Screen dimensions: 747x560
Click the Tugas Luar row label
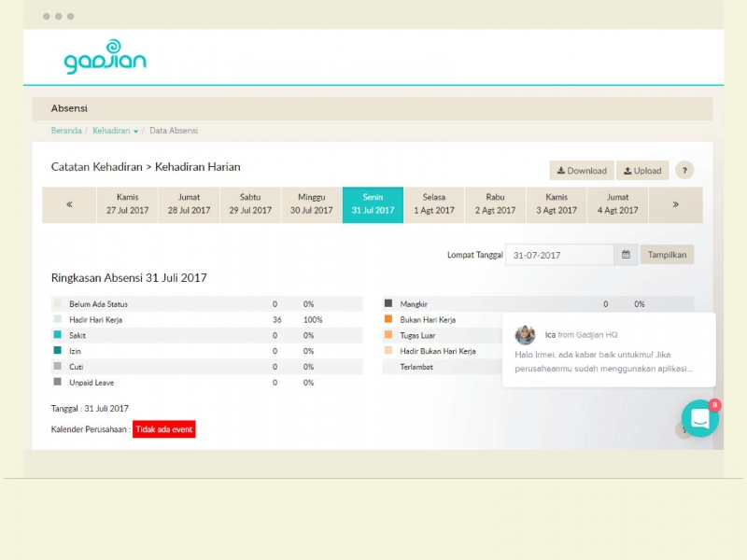coord(417,336)
